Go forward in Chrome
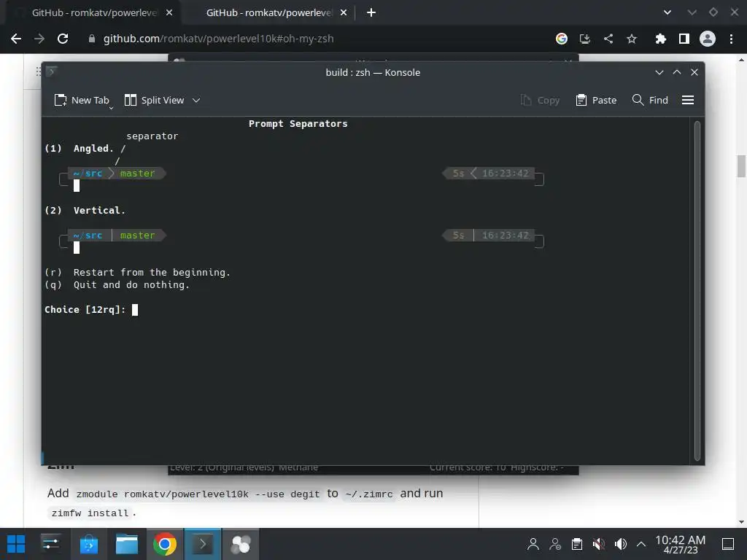 pos(39,39)
